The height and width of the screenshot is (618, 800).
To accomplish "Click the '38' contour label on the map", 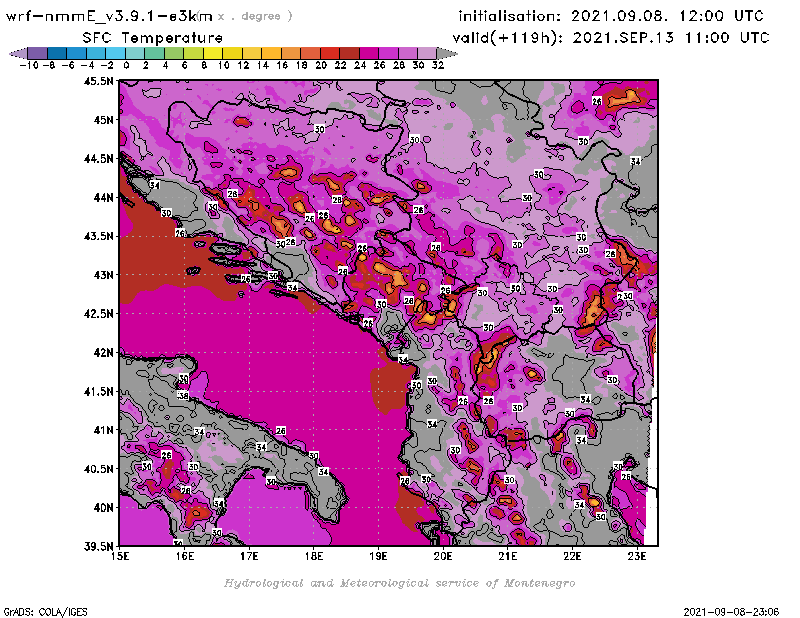I will [183, 395].
